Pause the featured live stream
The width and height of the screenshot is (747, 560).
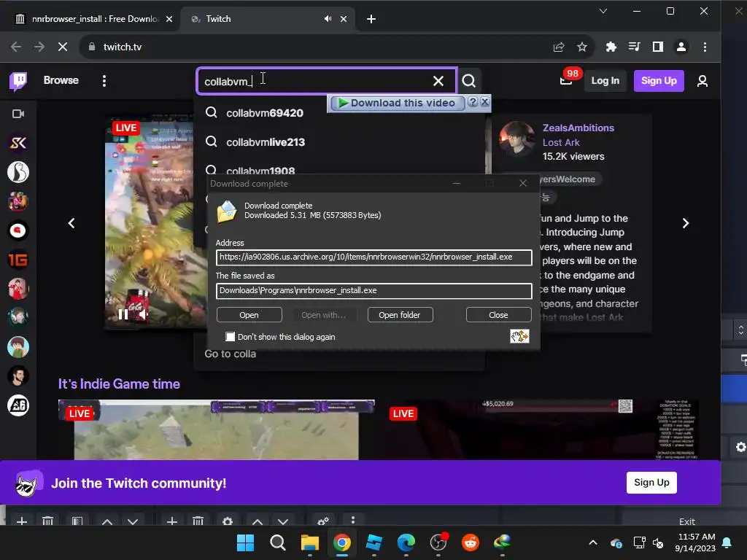click(123, 314)
